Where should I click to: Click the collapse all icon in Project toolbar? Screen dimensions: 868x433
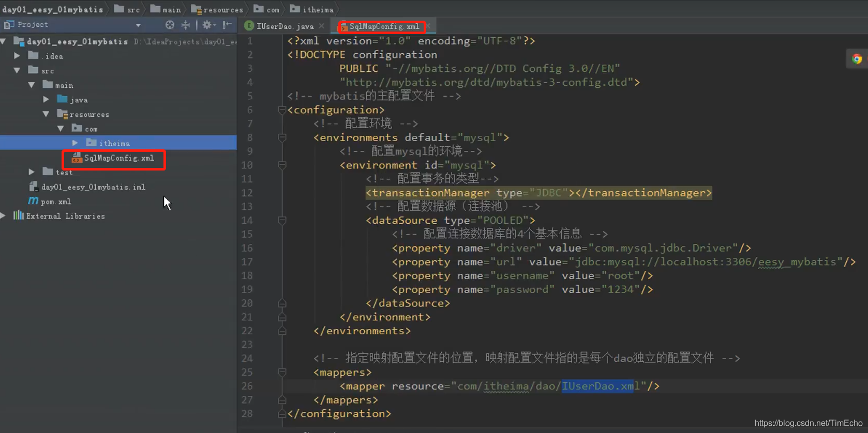click(x=186, y=25)
